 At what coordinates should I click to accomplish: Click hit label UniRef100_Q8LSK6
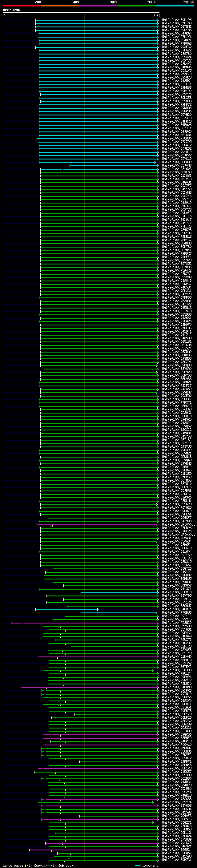[x=177, y=819]
